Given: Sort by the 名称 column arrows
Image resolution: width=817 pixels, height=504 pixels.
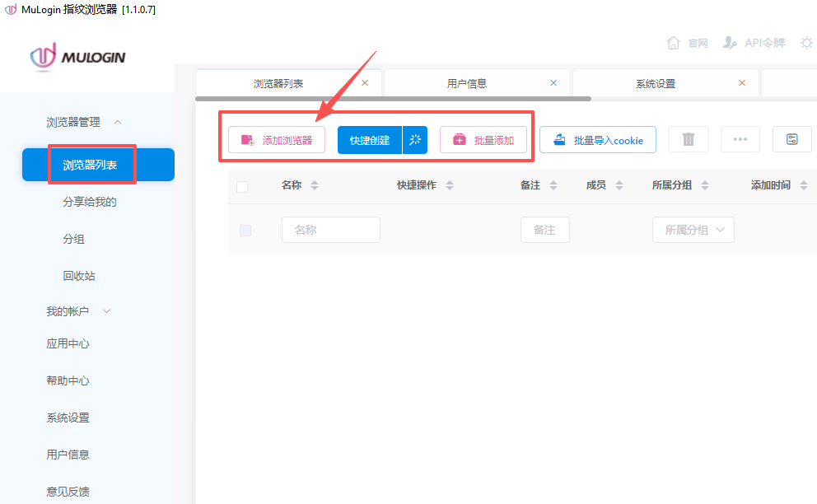Looking at the screenshot, I should [x=314, y=186].
